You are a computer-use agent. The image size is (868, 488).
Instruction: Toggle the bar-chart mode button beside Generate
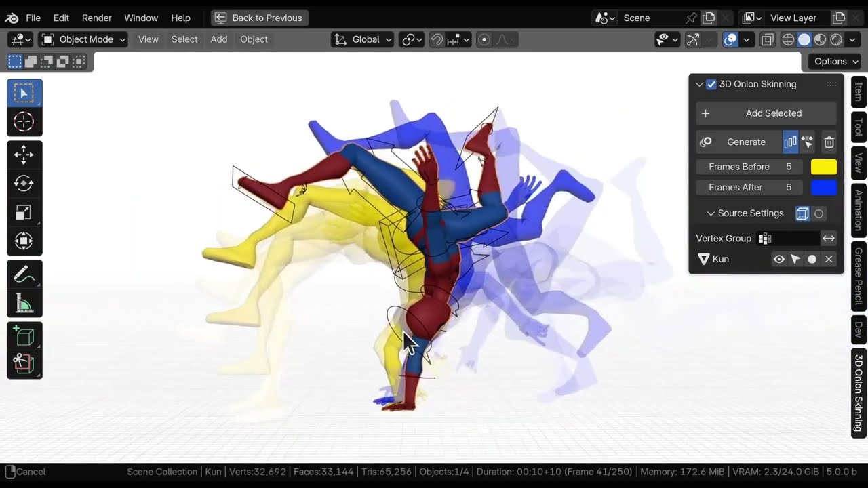tap(791, 142)
